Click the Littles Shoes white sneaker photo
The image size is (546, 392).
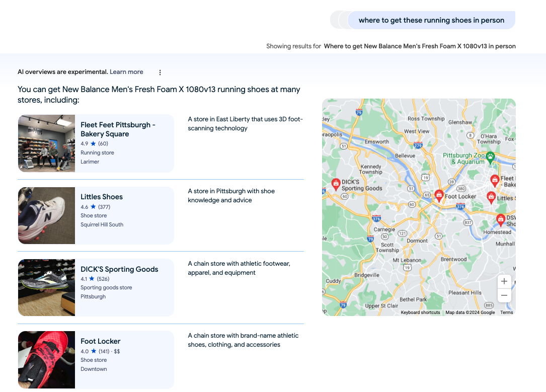pyautogui.click(x=46, y=215)
